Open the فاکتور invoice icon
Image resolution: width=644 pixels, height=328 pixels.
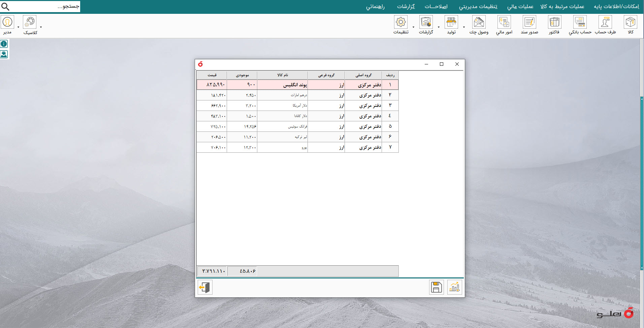pyautogui.click(x=554, y=22)
